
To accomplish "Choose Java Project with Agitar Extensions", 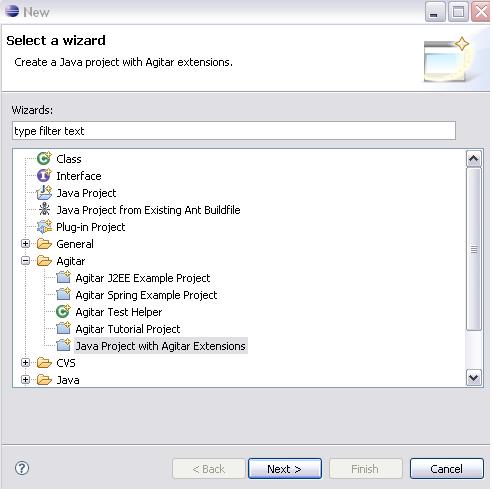I will tap(160, 346).
